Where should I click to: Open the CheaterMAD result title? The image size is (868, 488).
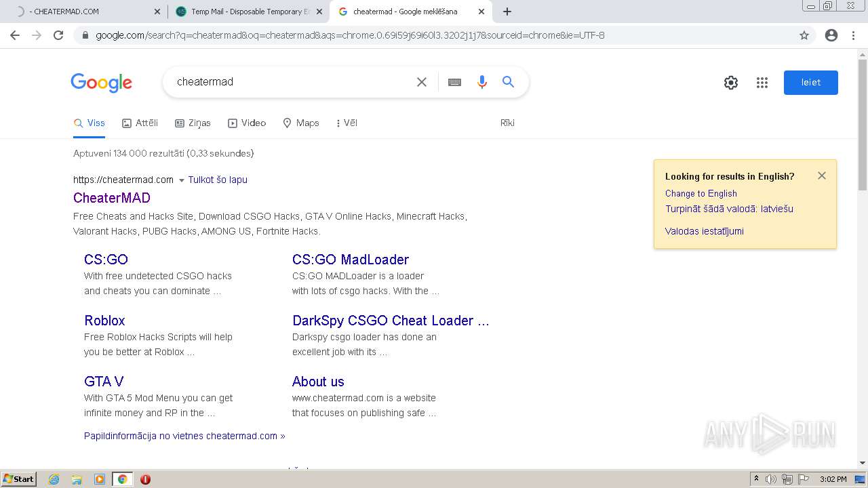112,198
